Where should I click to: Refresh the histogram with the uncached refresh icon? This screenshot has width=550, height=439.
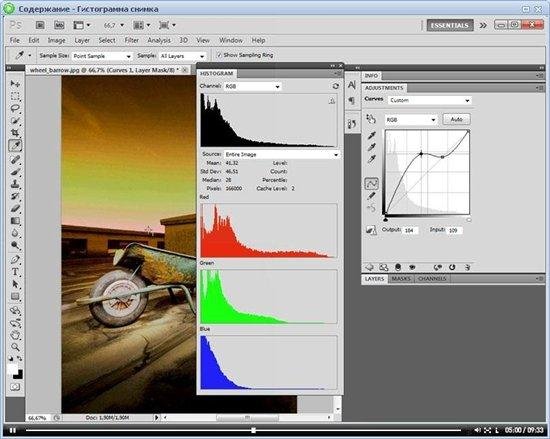pyautogui.click(x=335, y=86)
